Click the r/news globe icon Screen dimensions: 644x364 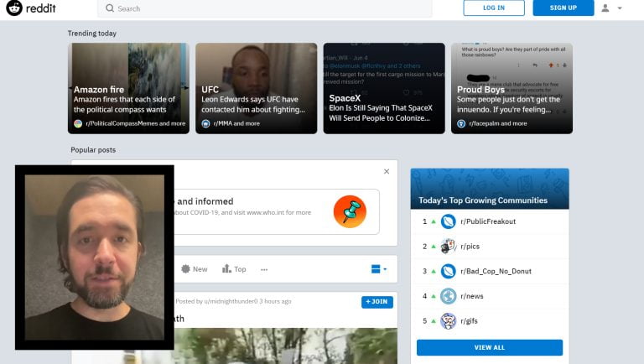coord(448,296)
